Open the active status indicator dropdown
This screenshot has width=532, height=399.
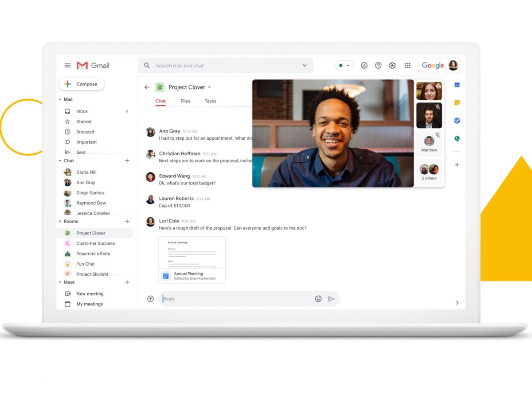pyautogui.click(x=344, y=66)
